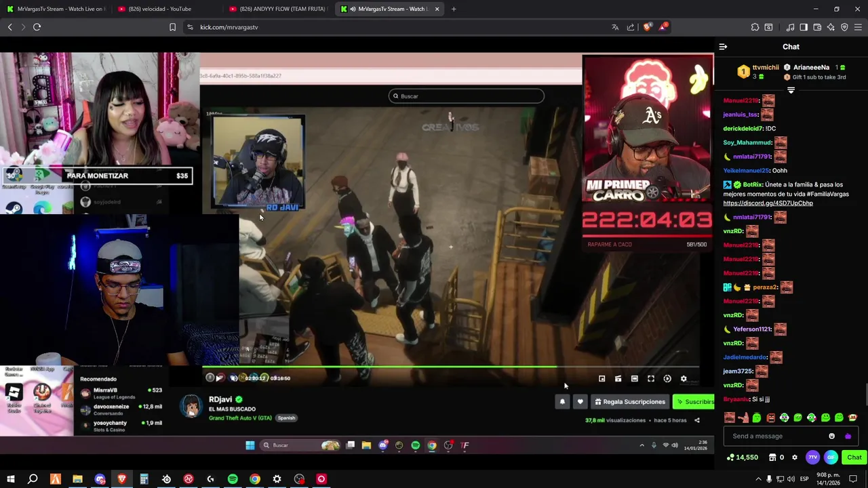Send message with green Chat button
This screenshot has width=868, height=488.
(854, 457)
